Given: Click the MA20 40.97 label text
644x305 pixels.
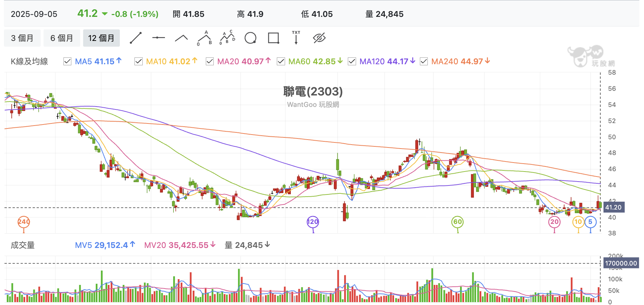Looking at the screenshot, I should (x=241, y=61).
